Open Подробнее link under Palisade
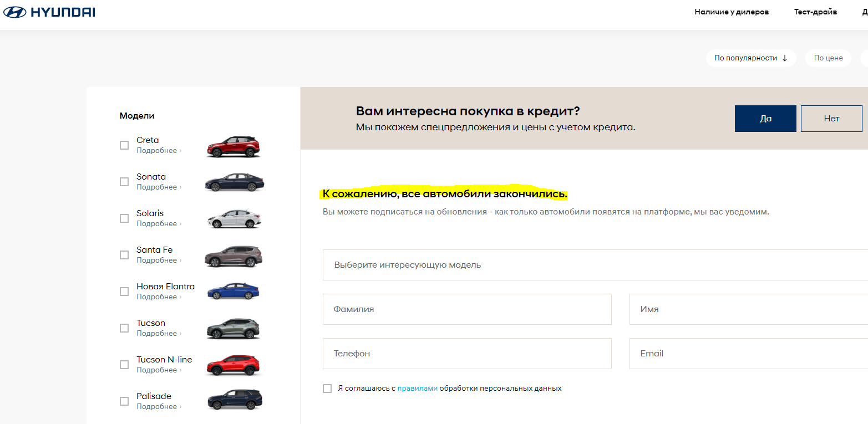868x424 pixels. point(159,407)
